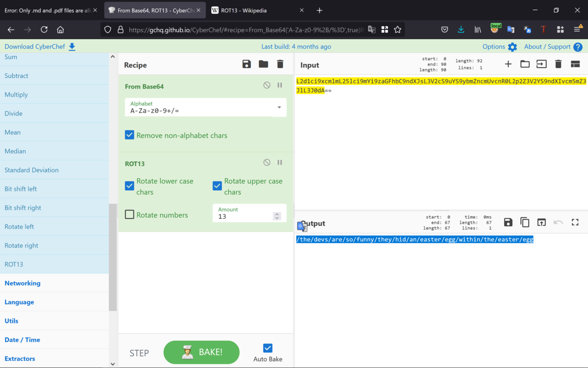The width and height of the screenshot is (588, 368).
Task: Enable Rotate numbers checkbox
Action: (x=129, y=214)
